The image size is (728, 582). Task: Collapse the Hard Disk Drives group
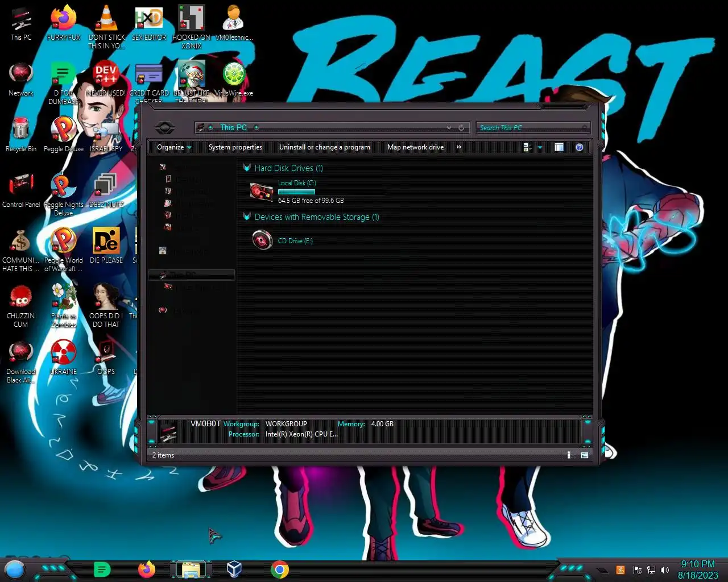click(x=247, y=168)
